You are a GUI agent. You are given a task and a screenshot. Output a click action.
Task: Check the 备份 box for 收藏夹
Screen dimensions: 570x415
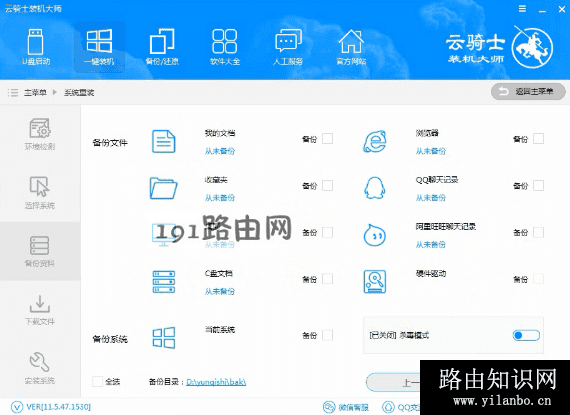click(x=328, y=186)
